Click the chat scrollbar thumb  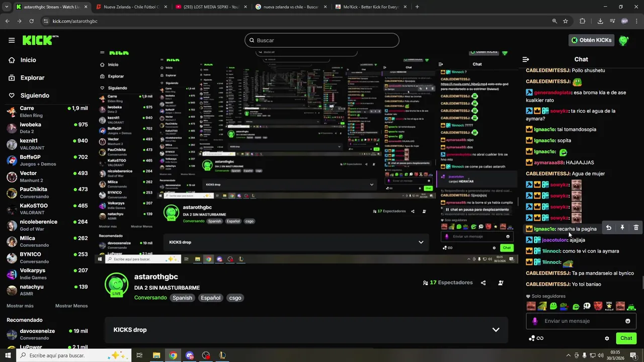[642, 282]
